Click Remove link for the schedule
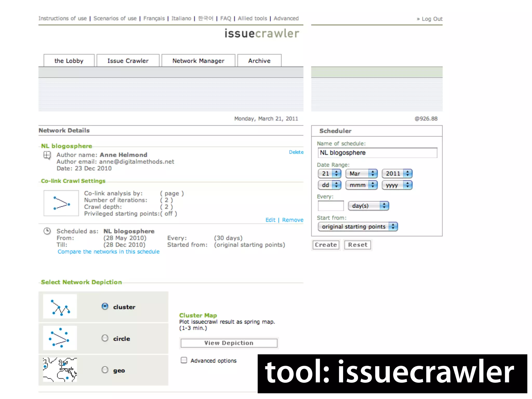This screenshot has width=532, height=399. click(x=293, y=220)
